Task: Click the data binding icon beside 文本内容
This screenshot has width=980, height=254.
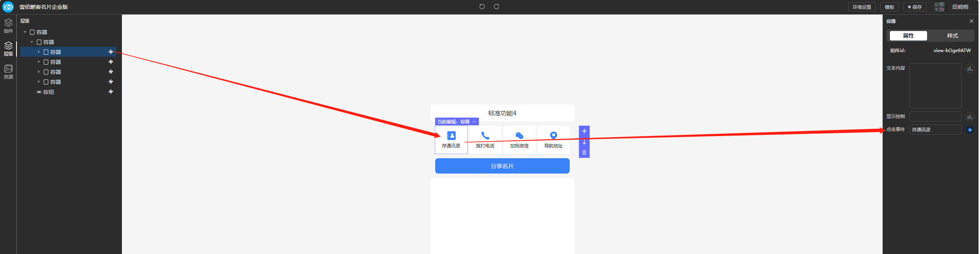Action: tap(970, 69)
